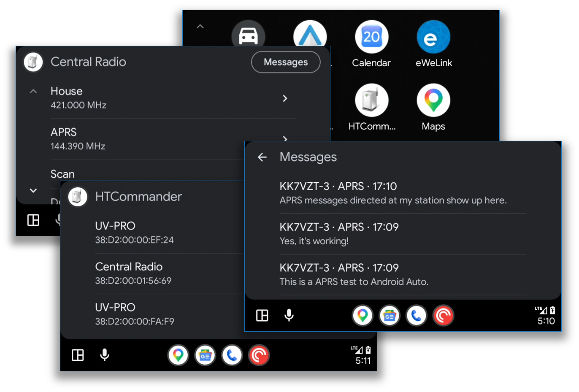Open the Calendar app in the launcher
The image size is (579, 392).
(371, 44)
